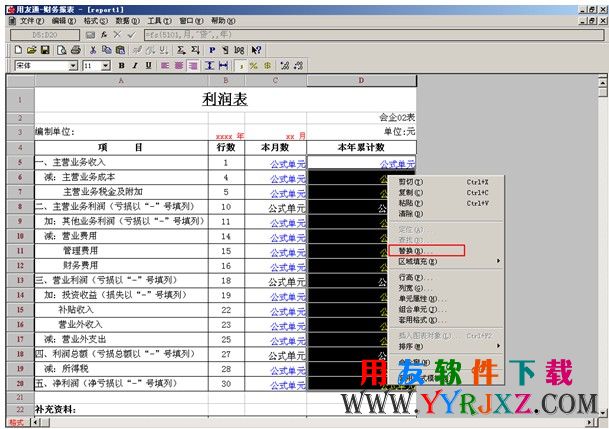Click the X cancel formula icon
Viewport: 609px width, 429px height.
[117, 35]
